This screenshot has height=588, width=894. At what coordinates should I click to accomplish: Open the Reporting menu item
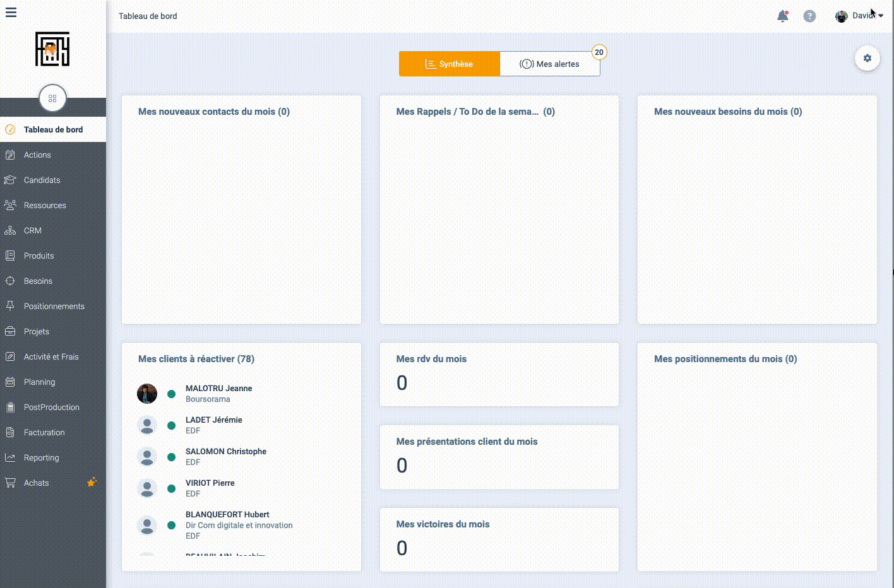click(x=53, y=457)
